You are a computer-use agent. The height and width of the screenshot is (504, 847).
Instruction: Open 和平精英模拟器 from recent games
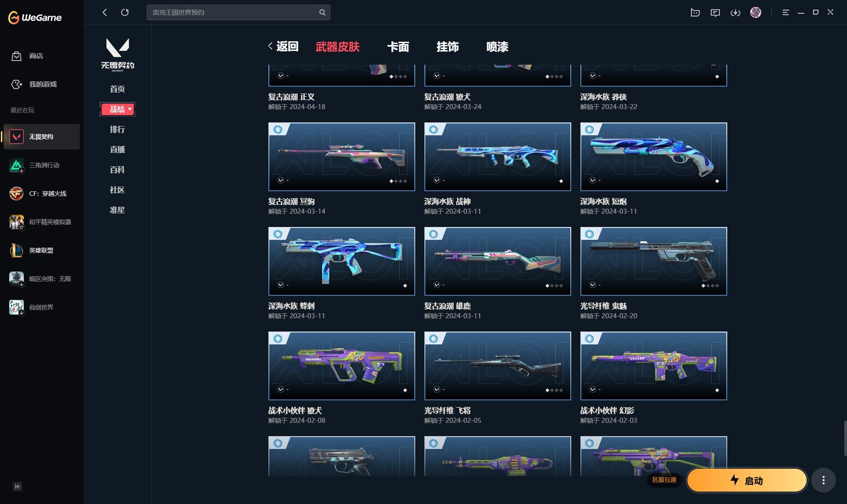(41, 222)
